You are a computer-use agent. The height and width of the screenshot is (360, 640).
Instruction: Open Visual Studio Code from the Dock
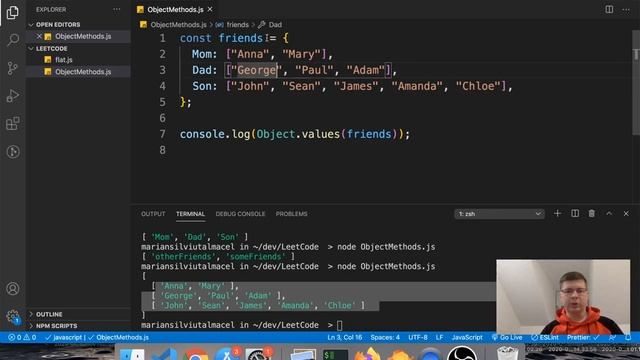click(164, 354)
